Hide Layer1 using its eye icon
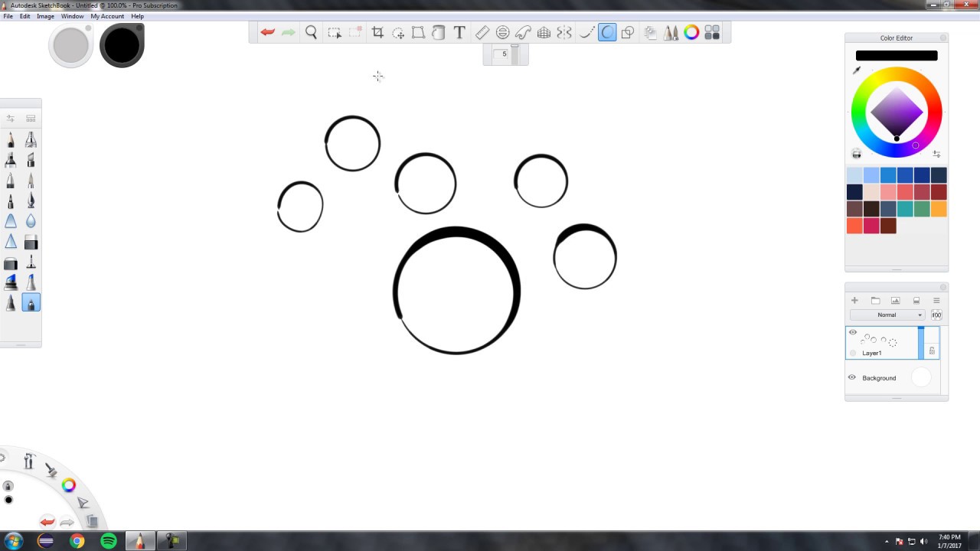 [x=852, y=332]
